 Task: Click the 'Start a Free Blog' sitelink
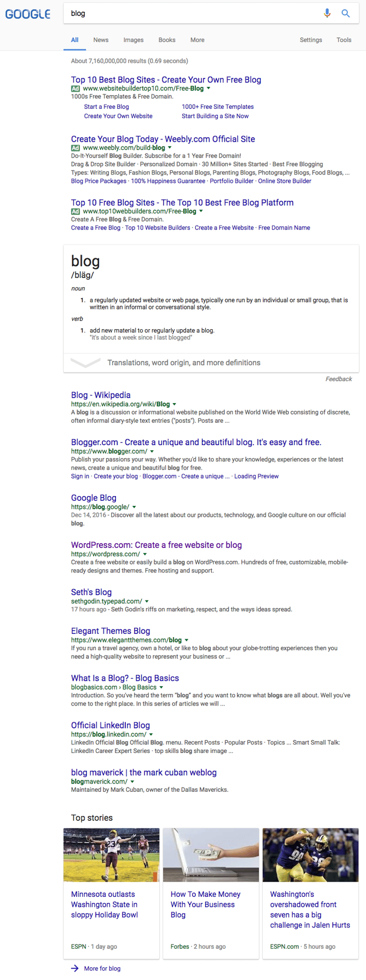(x=107, y=107)
